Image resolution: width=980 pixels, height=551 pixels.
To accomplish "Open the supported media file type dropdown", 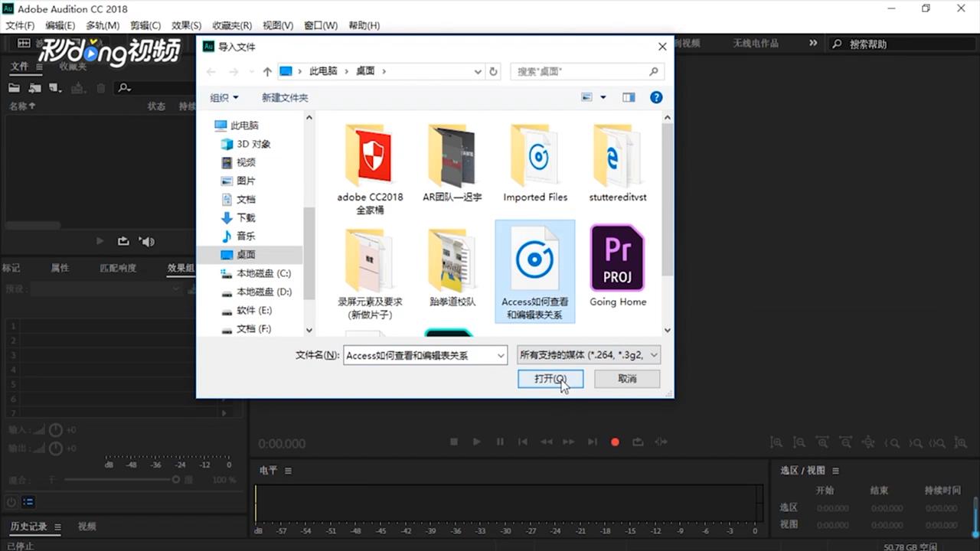I will click(x=589, y=355).
